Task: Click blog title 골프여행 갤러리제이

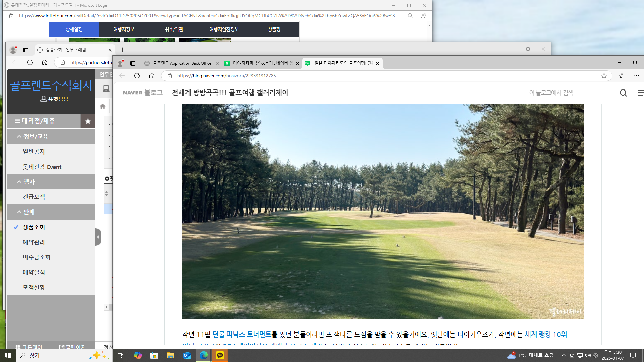Action: [x=230, y=93]
